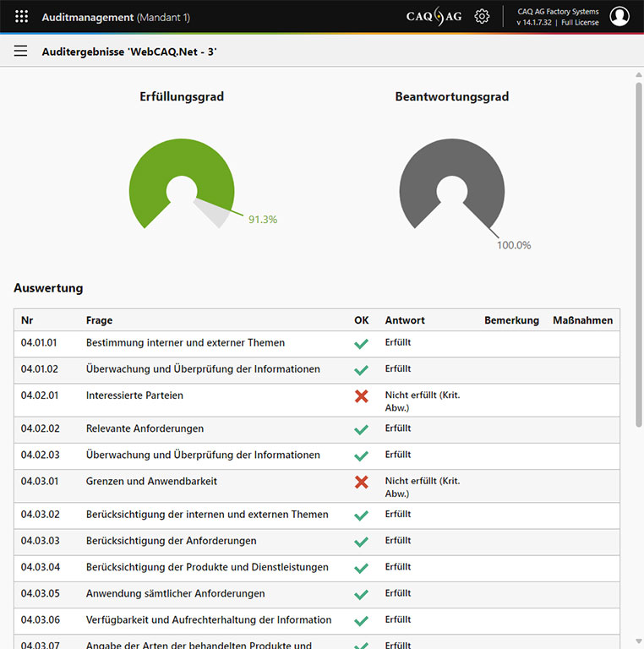This screenshot has height=649, width=644.
Task: Select question text in row 04.02.03
Action: (x=203, y=455)
